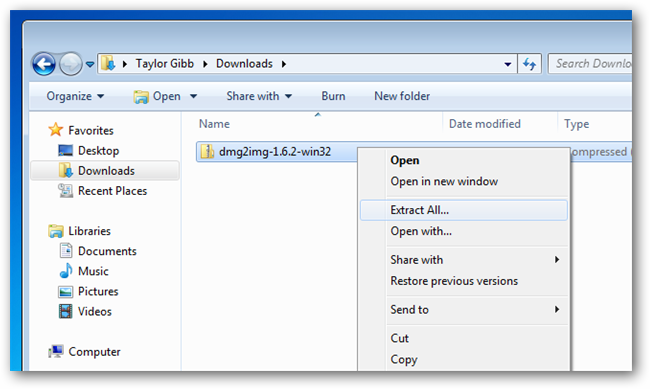Open Computer in the navigation pane
This screenshot has height=389, width=650.
(94, 352)
